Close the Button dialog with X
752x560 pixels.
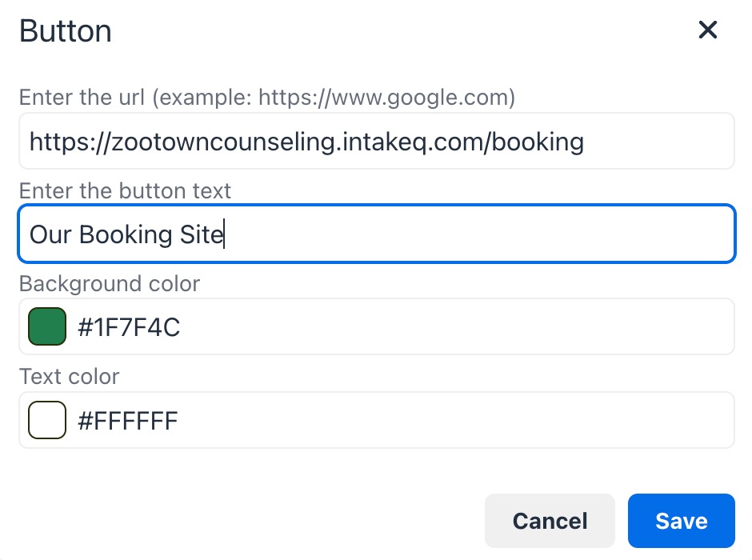click(x=708, y=30)
